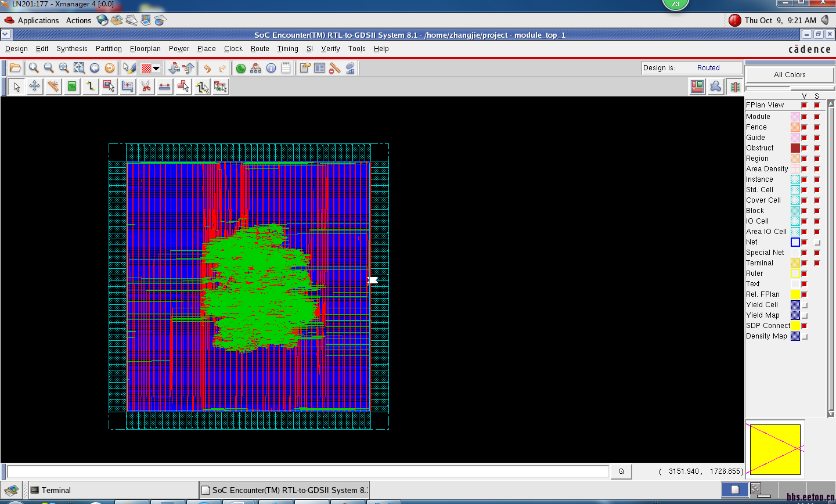Open the Route menu
The width and height of the screenshot is (836, 504).
(260, 49)
